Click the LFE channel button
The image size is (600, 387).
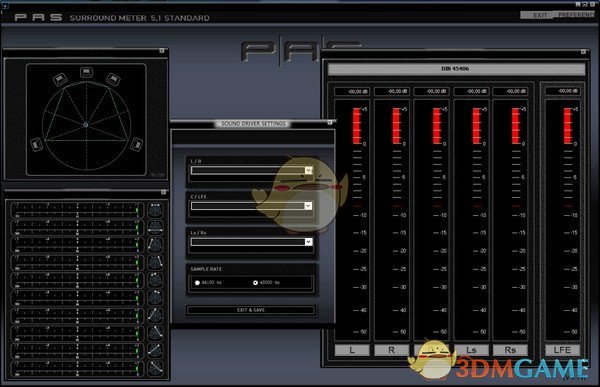[562, 350]
